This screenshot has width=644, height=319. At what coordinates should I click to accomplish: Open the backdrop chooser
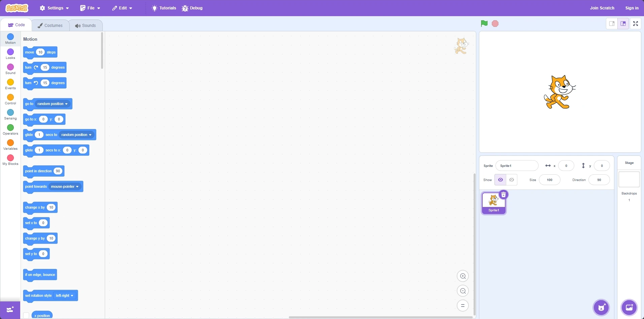[x=629, y=307]
